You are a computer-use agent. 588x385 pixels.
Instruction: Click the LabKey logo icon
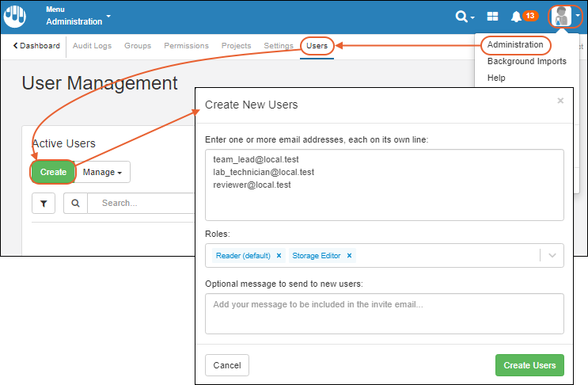click(x=15, y=17)
